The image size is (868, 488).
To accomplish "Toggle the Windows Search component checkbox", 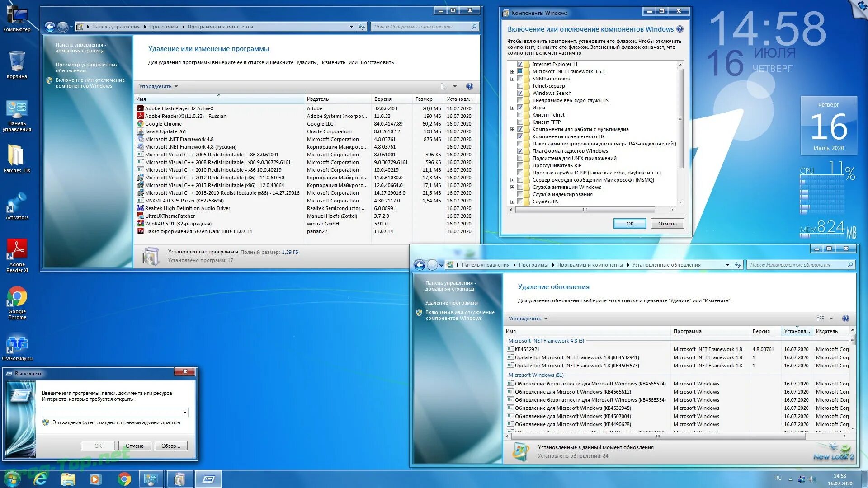I will [520, 93].
